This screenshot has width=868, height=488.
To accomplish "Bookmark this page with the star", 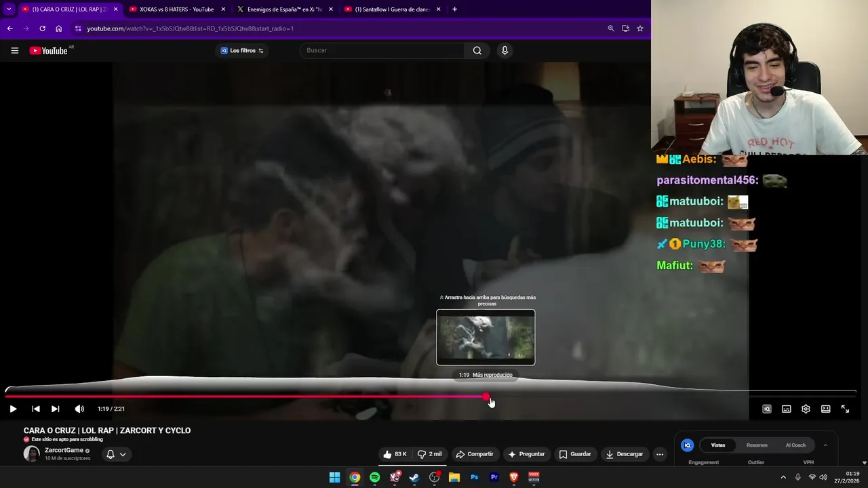I will (x=639, y=28).
